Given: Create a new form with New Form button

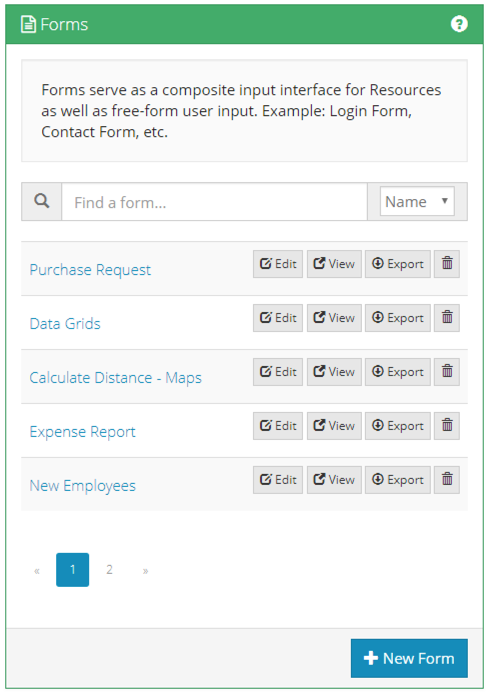Looking at the screenshot, I should coord(409,658).
